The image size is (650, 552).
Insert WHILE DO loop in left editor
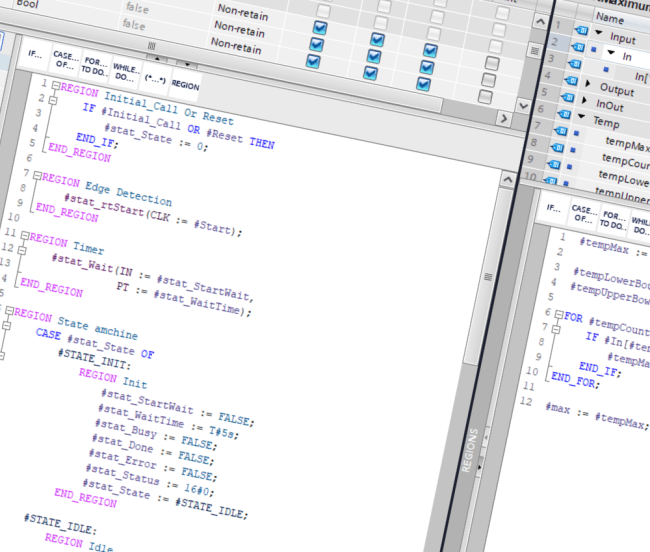click(125, 73)
